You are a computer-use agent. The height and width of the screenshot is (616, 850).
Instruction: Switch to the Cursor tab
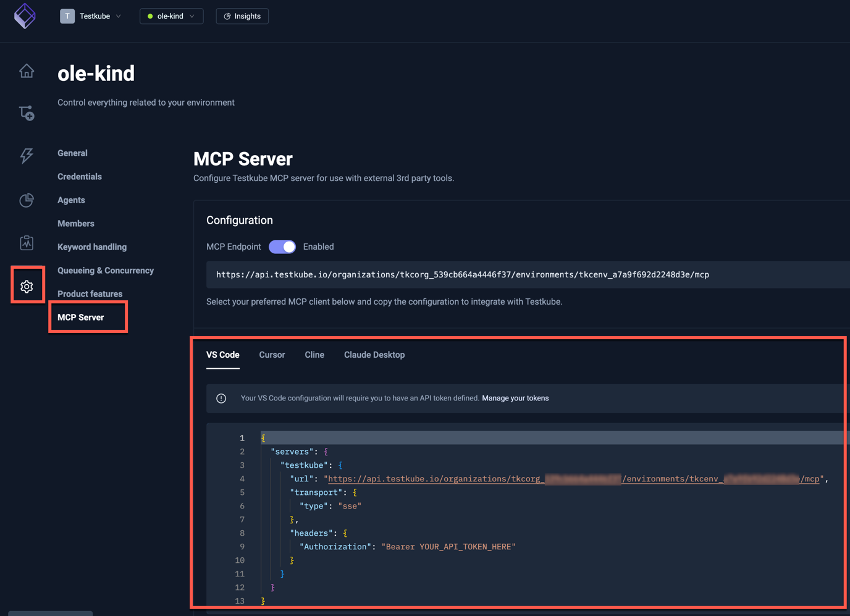[x=272, y=355]
